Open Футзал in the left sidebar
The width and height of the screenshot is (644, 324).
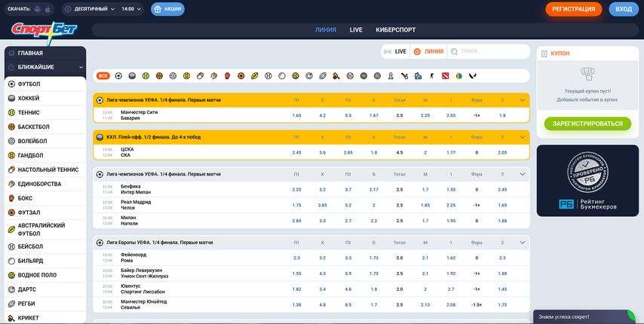pyautogui.click(x=45, y=212)
